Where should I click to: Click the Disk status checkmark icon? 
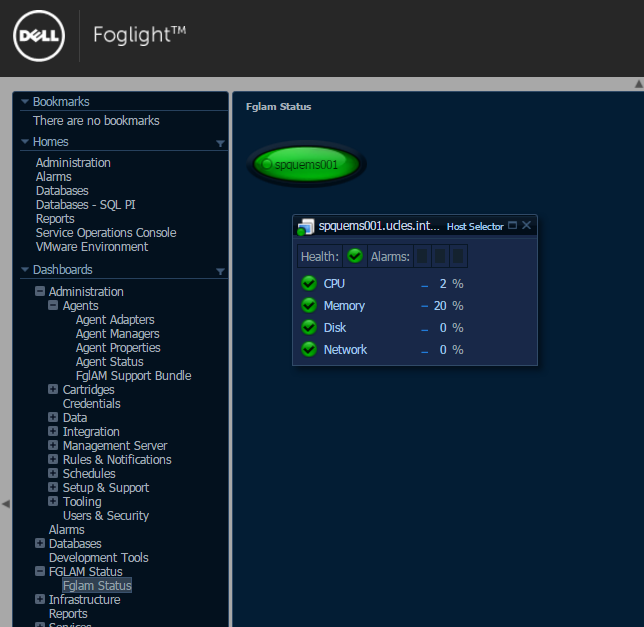309,327
